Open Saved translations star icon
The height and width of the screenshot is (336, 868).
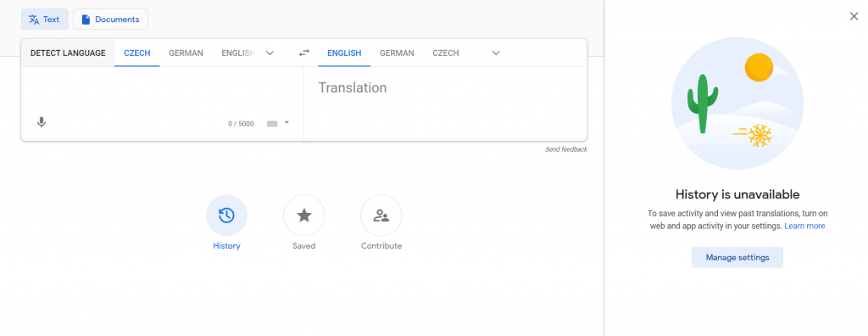point(304,216)
